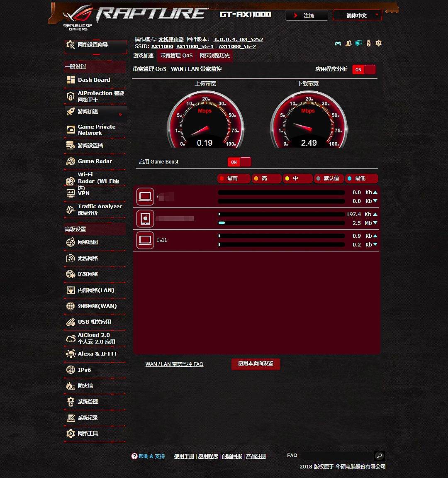Click the FAQ search magnifier icon
The height and width of the screenshot is (478, 448).
point(380,456)
